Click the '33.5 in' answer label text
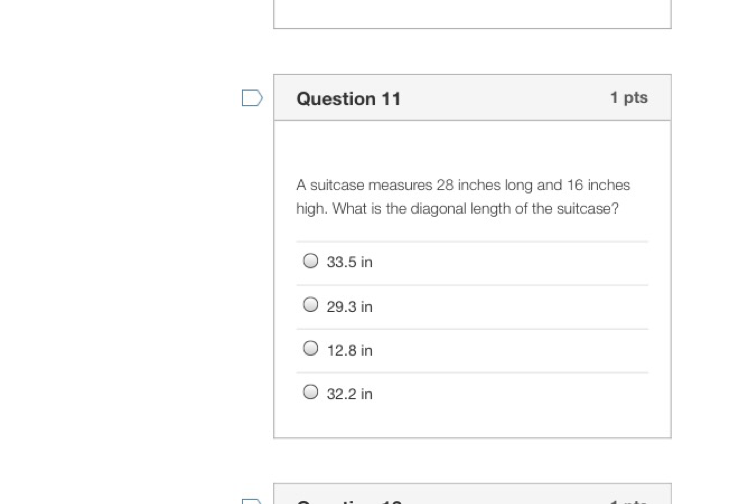748x504 pixels. 349,262
